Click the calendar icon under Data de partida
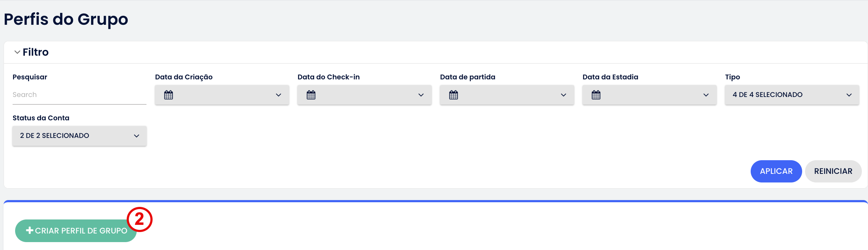 453,95
